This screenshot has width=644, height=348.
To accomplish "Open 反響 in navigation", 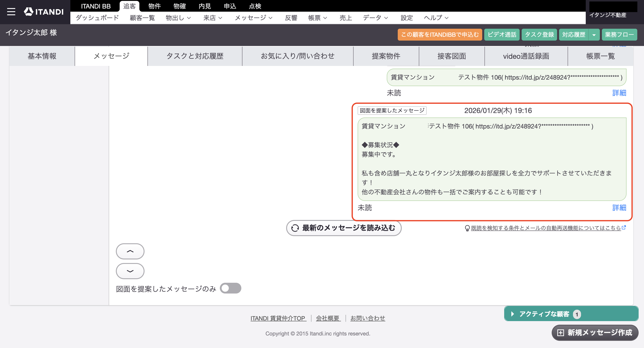I will pos(291,18).
